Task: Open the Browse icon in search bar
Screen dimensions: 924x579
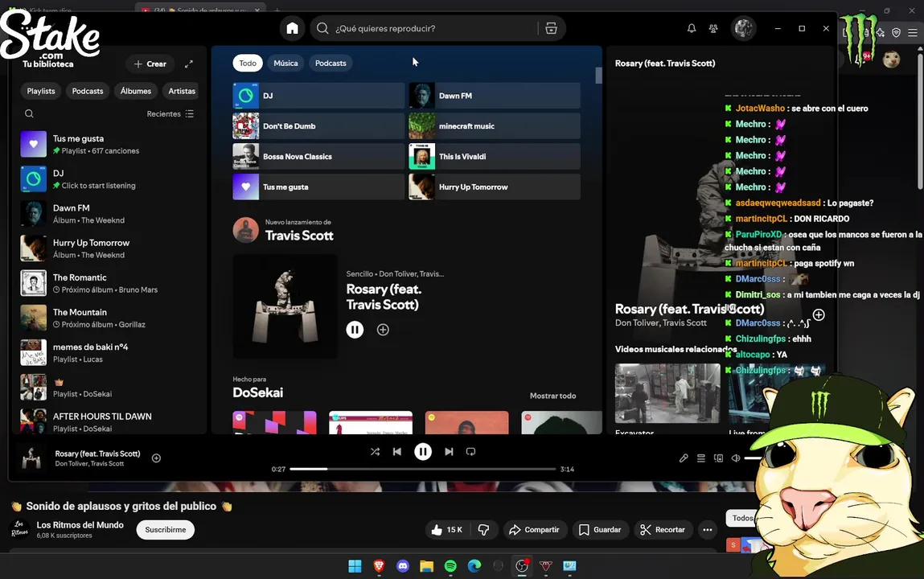Action: point(551,28)
